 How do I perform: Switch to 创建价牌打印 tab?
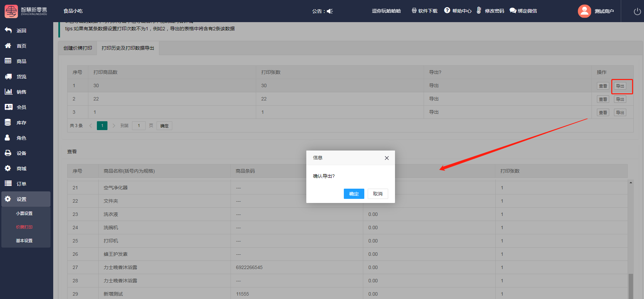(78, 48)
